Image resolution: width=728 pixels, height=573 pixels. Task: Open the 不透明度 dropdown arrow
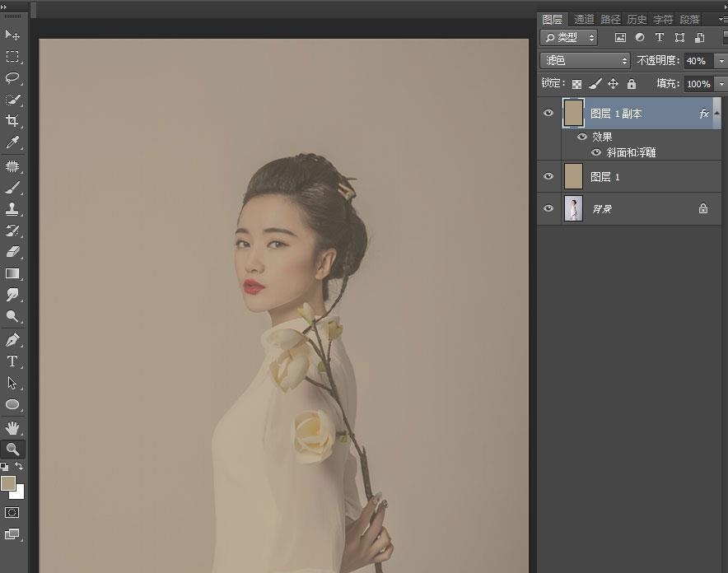click(x=721, y=61)
